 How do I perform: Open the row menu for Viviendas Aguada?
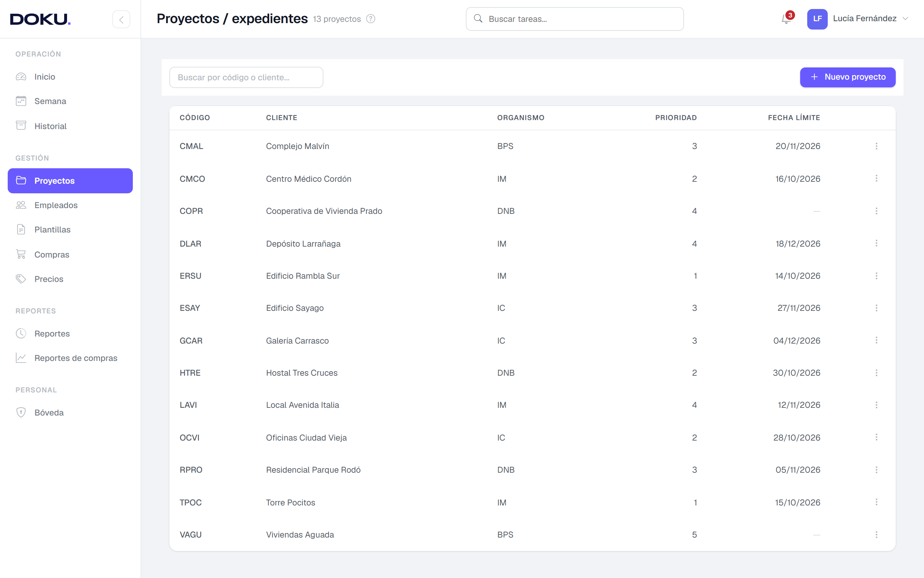click(x=876, y=534)
